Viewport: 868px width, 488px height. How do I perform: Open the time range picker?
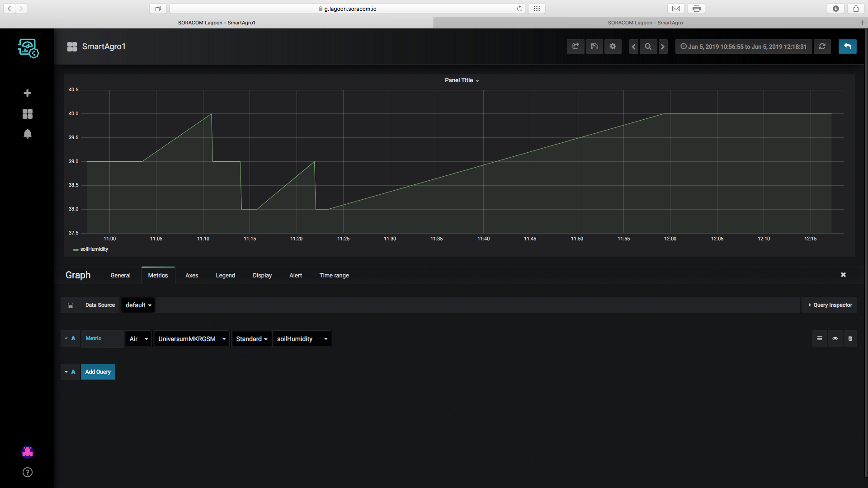click(744, 47)
